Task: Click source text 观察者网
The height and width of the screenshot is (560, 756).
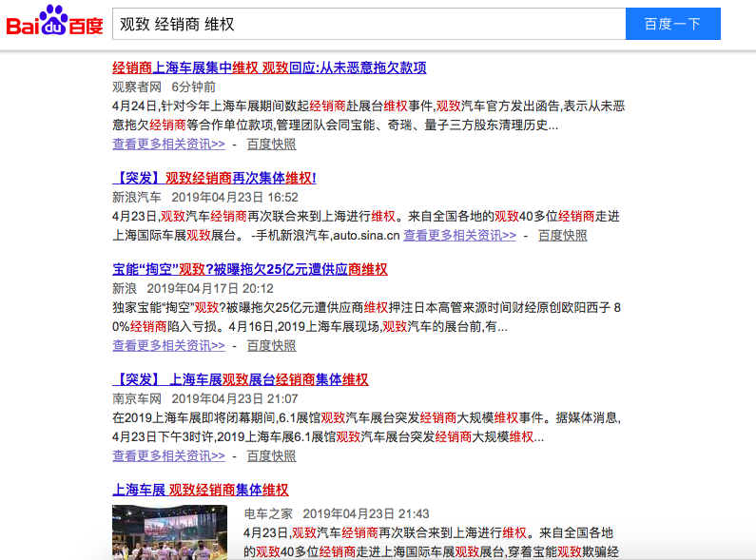Action: pyautogui.click(x=137, y=87)
